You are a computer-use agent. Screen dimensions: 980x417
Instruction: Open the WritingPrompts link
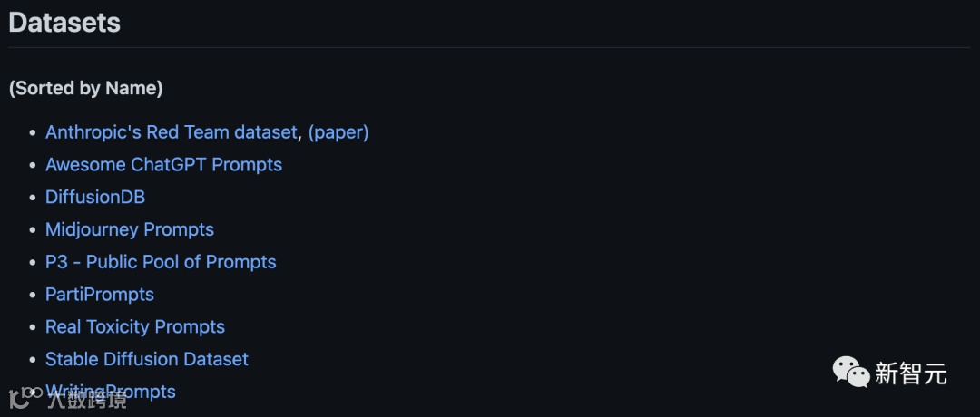[x=111, y=392]
